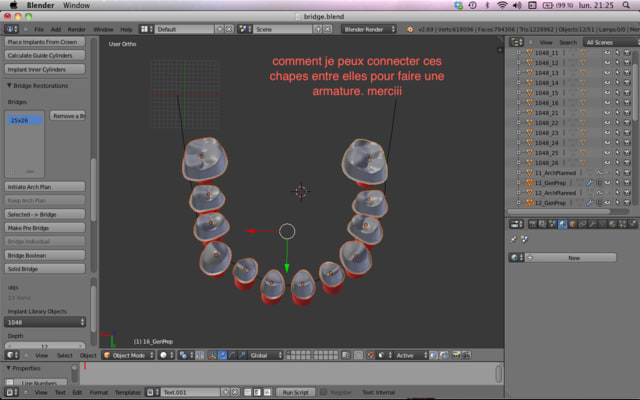Open the Object Mode dropdown

(x=129, y=355)
